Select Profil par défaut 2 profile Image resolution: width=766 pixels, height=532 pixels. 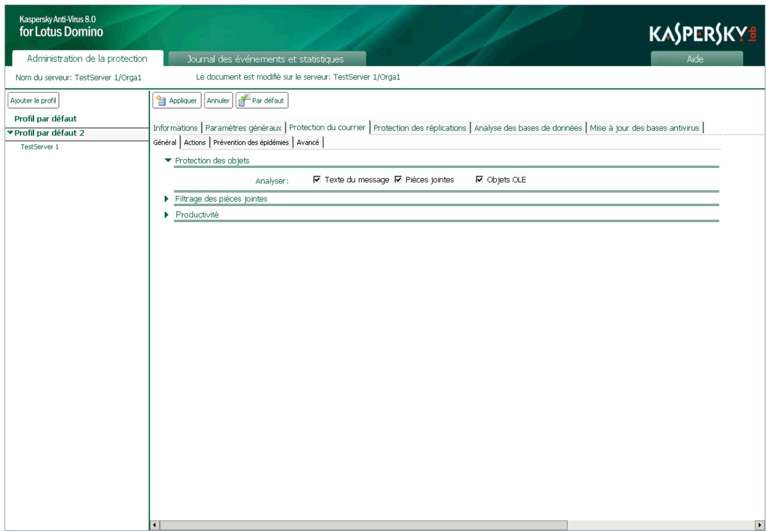(49, 133)
